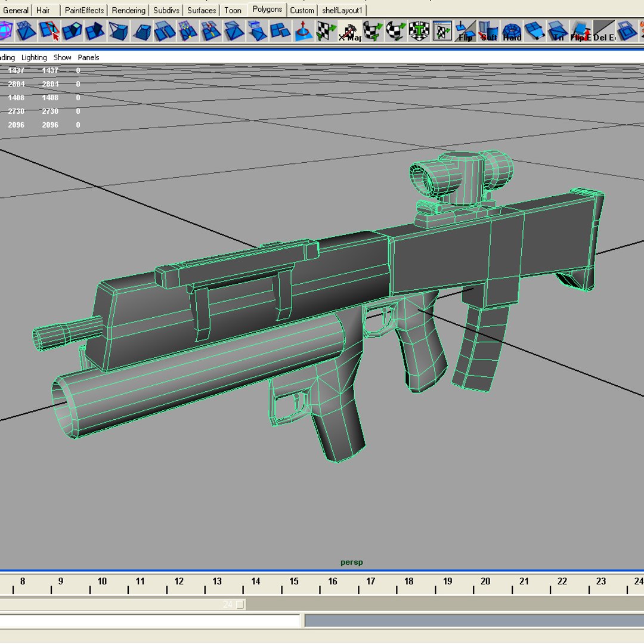Switch to the Subdivs shelf tab
This screenshot has width=644, height=644.
click(166, 10)
